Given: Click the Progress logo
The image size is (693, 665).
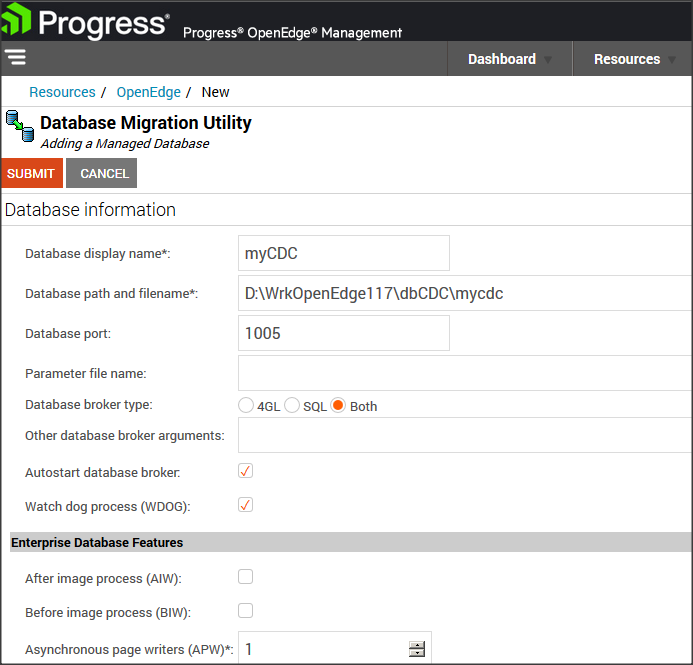Looking at the screenshot, I should [x=85, y=22].
